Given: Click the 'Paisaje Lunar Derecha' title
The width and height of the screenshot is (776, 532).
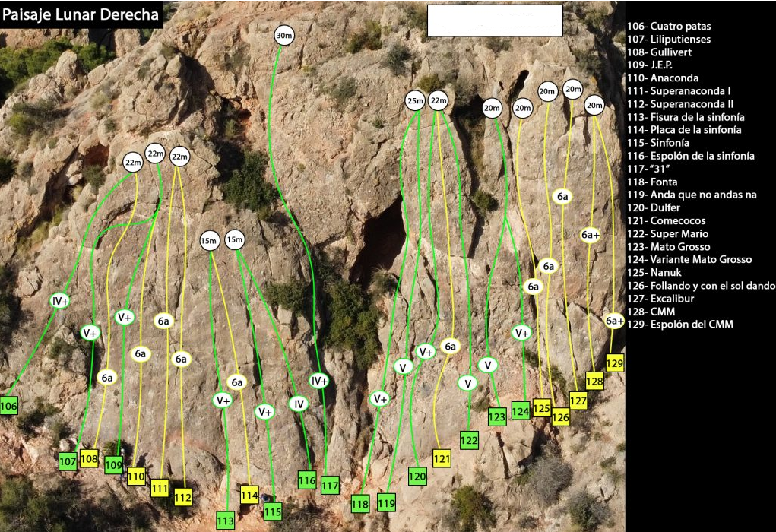Looking at the screenshot, I should pos(81,14).
